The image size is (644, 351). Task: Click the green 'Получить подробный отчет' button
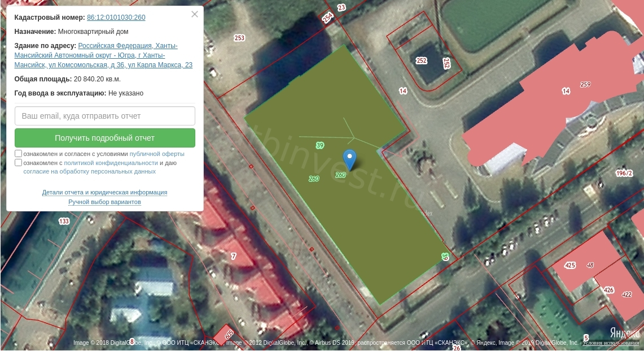click(x=105, y=138)
